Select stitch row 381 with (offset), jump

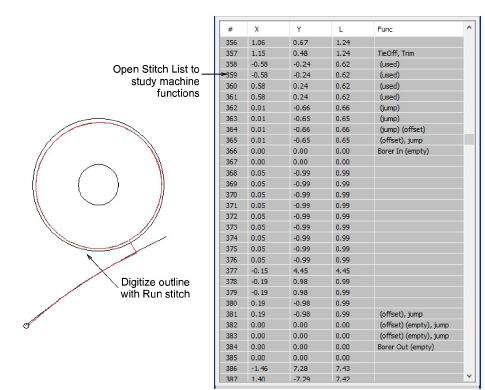click(x=342, y=314)
